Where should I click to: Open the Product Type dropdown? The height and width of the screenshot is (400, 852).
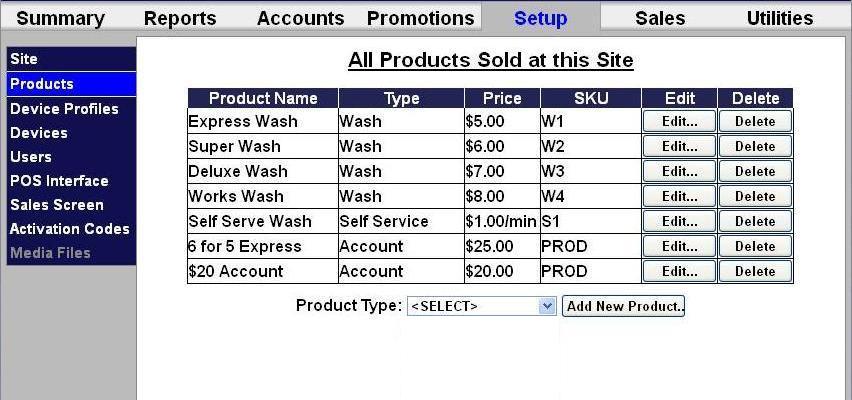point(481,306)
